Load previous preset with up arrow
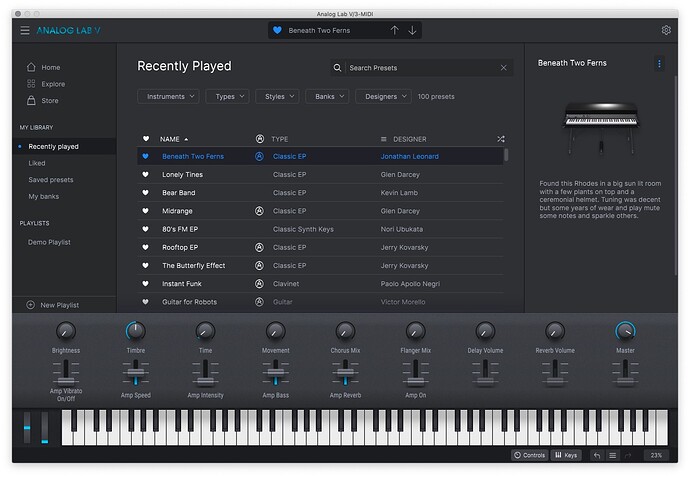Screen dimensions: 690x477 pos(394,30)
